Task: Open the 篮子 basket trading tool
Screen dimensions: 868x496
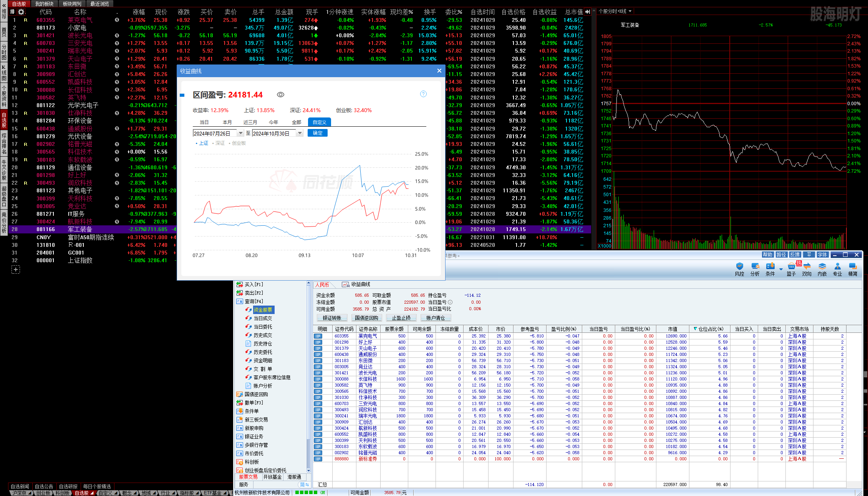Action: coord(791,269)
